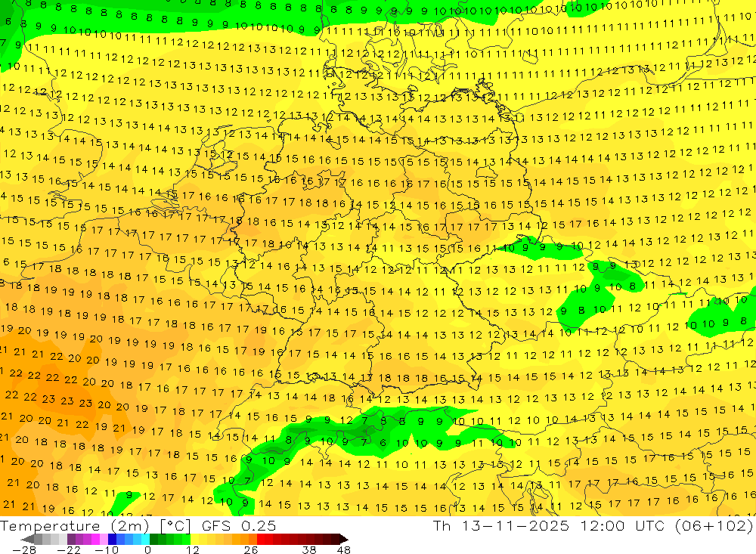Click the '38' legend scale value
The height and width of the screenshot is (554, 756).
pos(309,549)
